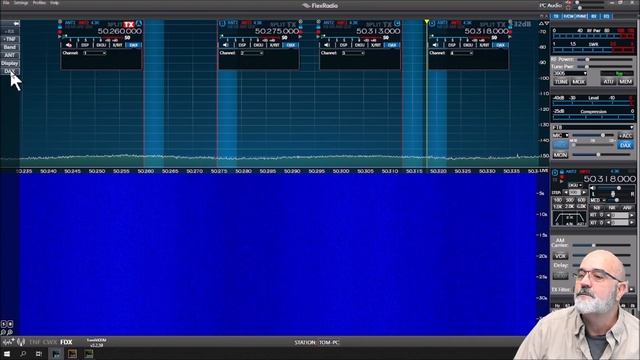Mute the speaker on the 50.260.000 slice

[69, 45]
